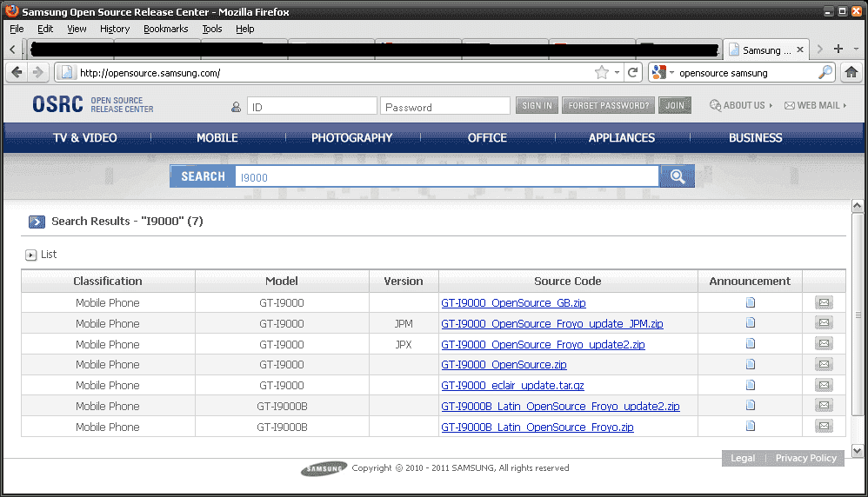Image resolution: width=868 pixels, height=497 pixels.
Task: Go forward using the browser forward arrow
Action: coord(37,72)
